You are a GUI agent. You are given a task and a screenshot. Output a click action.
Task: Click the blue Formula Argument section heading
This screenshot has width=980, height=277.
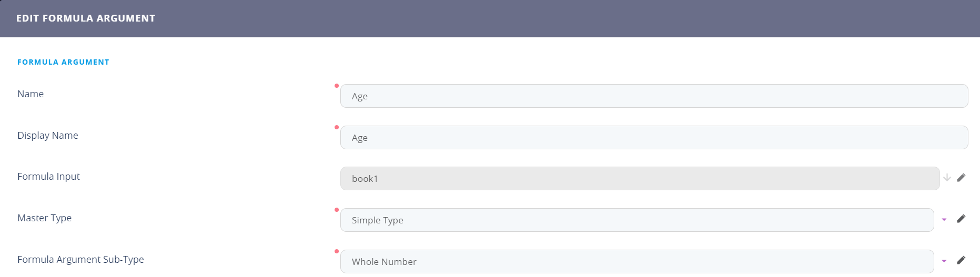click(x=63, y=62)
